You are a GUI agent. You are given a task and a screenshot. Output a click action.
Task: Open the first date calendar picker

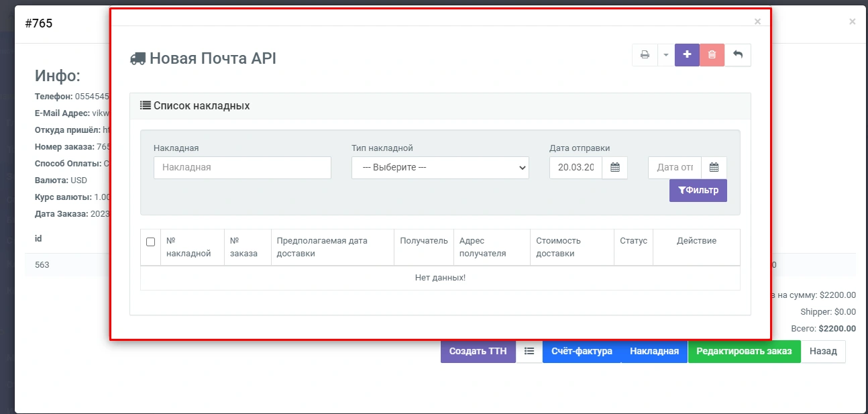point(614,168)
